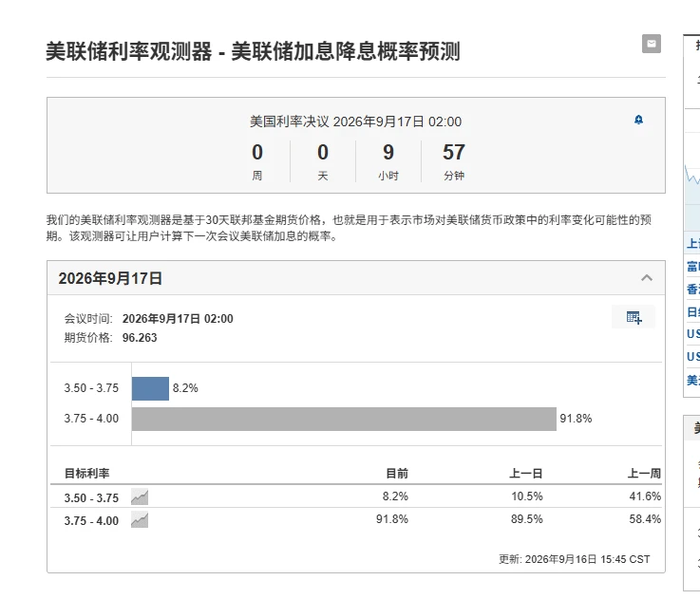Click 10.5% in the 上一日 column
Screen dimensions: 700x599
click(527, 496)
